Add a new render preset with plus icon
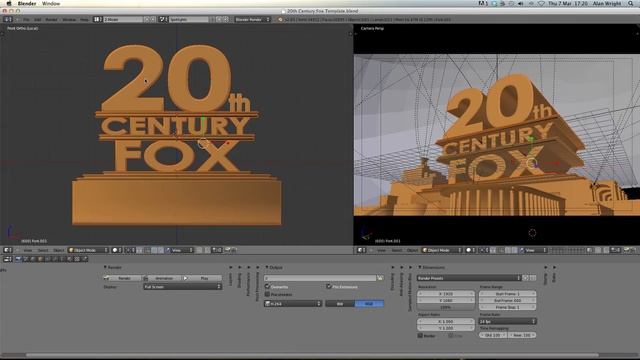 coord(526,278)
